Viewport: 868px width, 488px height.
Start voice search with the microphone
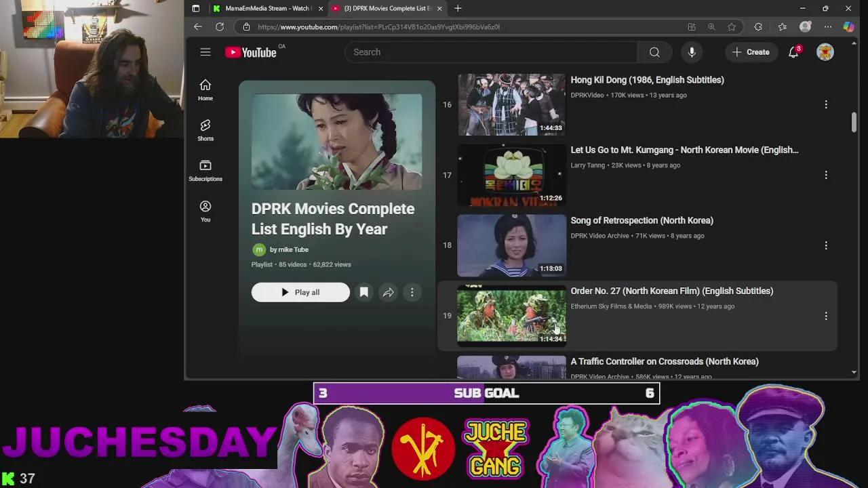pos(692,52)
